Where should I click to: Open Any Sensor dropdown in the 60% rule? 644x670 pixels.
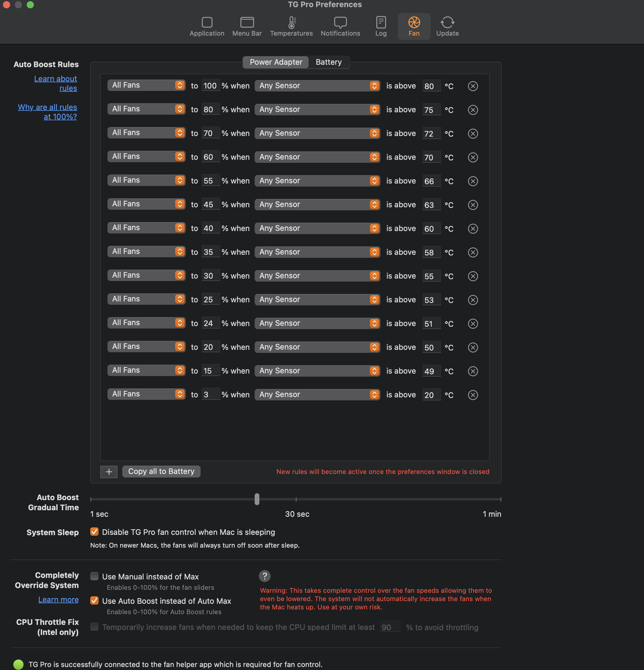coord(317,157)
